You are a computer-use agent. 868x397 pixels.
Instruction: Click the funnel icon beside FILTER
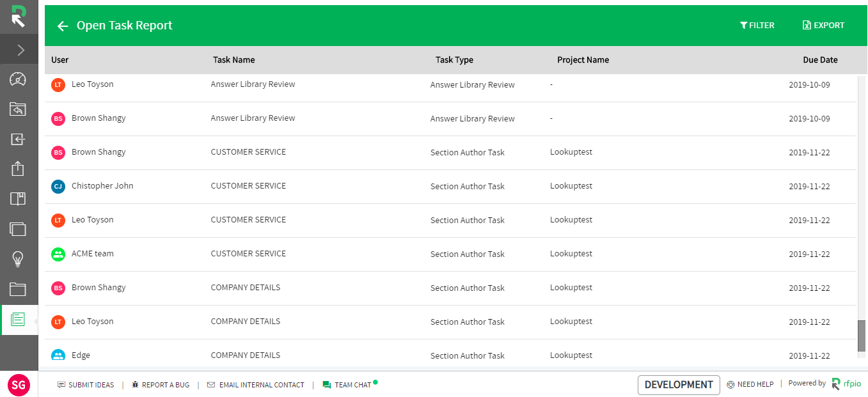[x=743, y=26]
